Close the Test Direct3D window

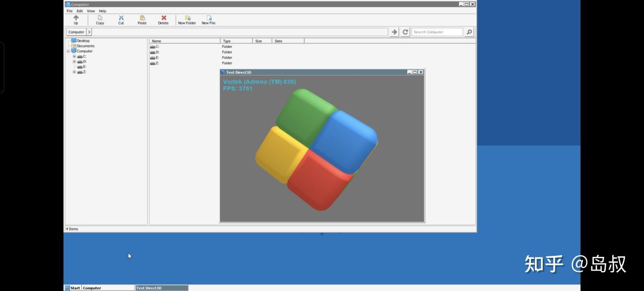click(x=421, y=72)
